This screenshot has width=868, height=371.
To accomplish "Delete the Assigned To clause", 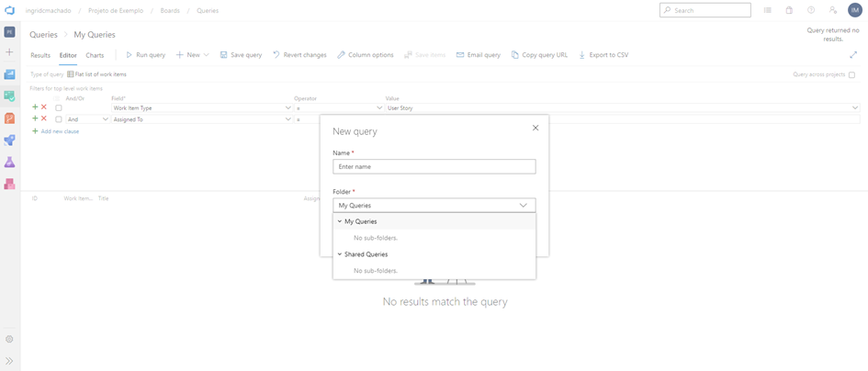I will 44,118.
